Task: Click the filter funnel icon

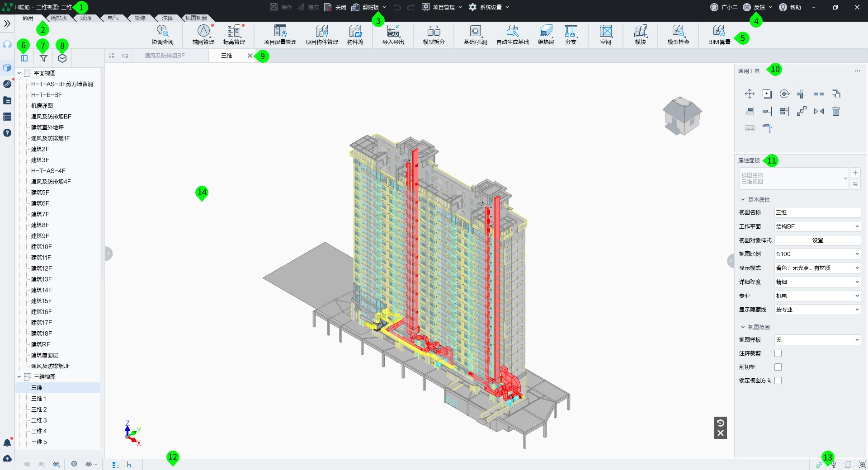Action: [x=43, y=58]
